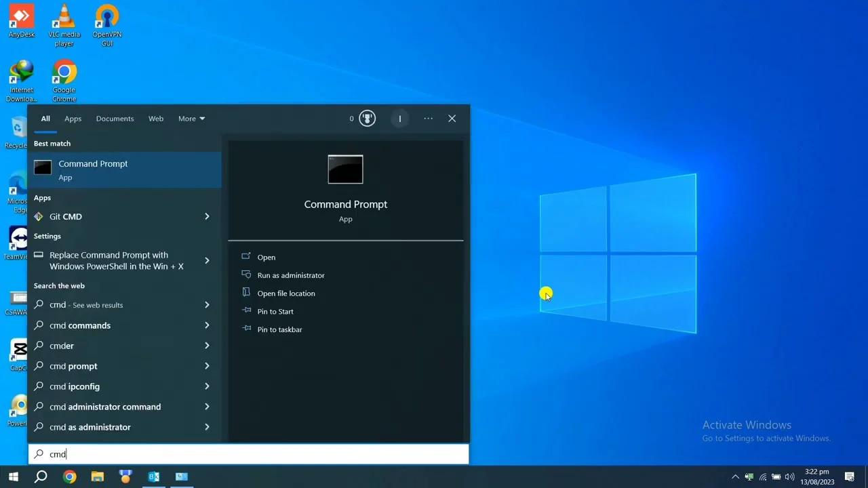
Task: Switch to the Documents search tab
Action: tap(115, 119)
